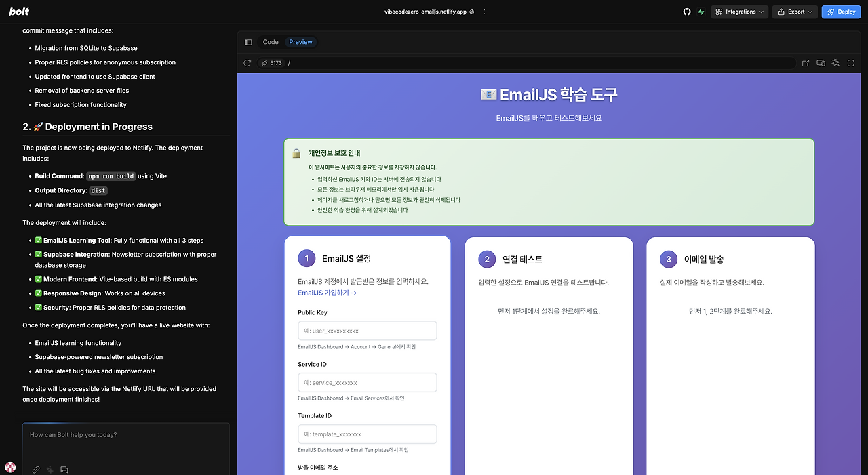
Task: Click the Modern Frontend checklist item
Action: 117,279
